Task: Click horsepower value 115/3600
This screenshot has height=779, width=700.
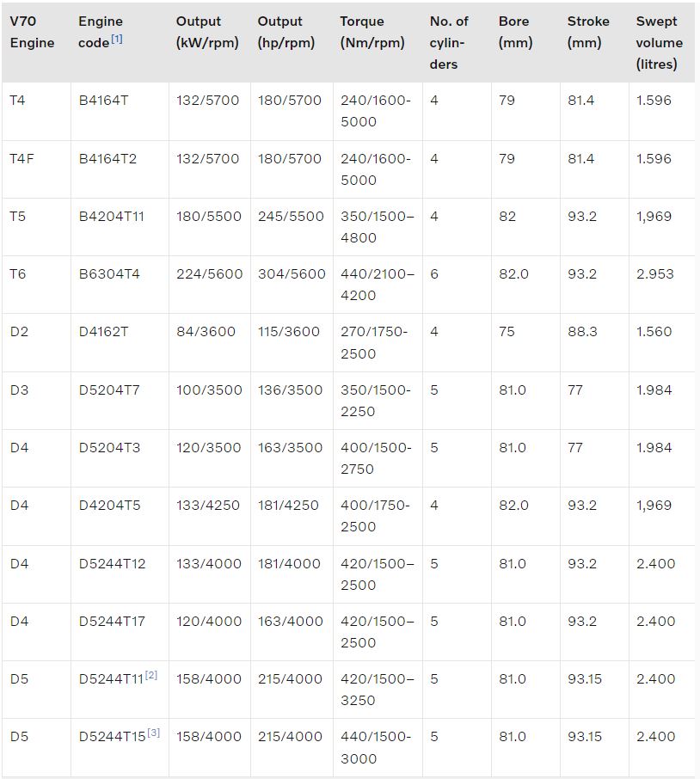Action: pos(289,332)
